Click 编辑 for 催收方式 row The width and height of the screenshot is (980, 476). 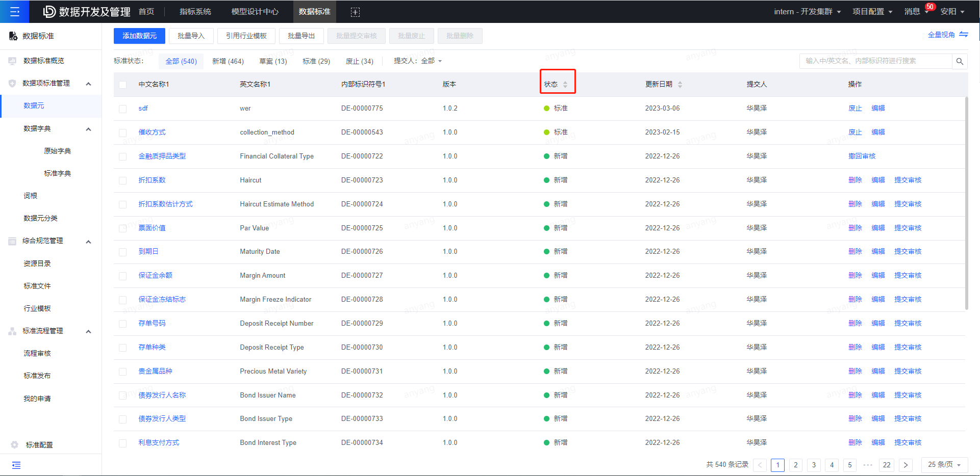878,132
